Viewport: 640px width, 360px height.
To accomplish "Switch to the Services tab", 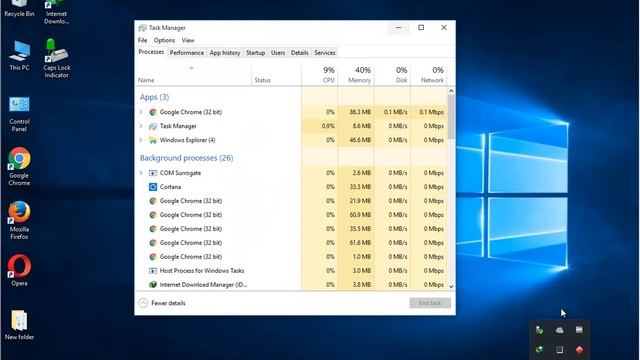I will 325,53.
